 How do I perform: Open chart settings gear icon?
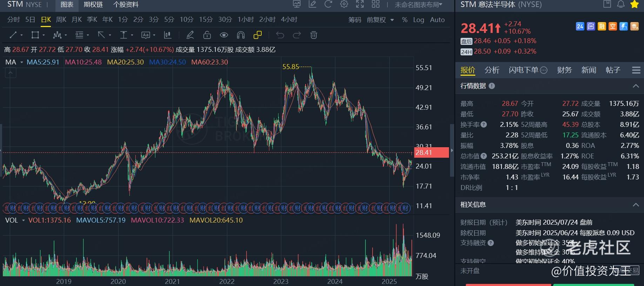click(x=344, y=4)
